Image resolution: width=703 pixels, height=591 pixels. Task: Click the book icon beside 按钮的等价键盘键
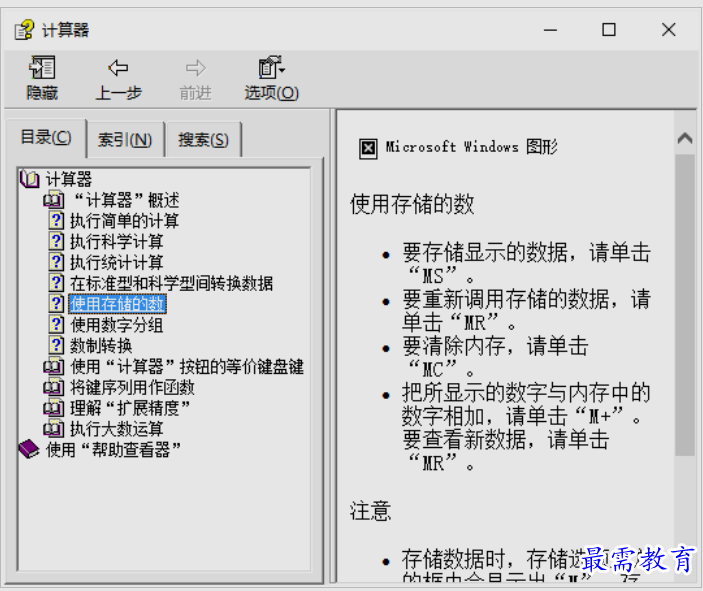tap(54, 366)
